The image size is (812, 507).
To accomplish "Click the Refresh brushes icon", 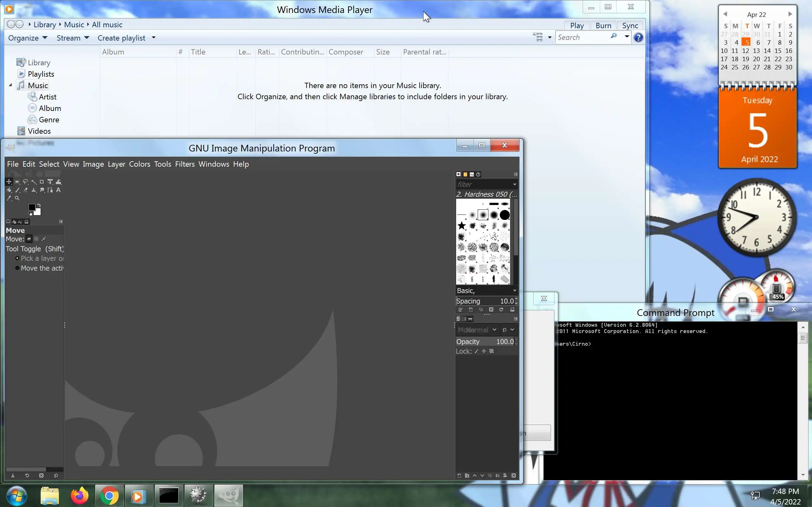I will pyautogui.click(x=501, y=310).
